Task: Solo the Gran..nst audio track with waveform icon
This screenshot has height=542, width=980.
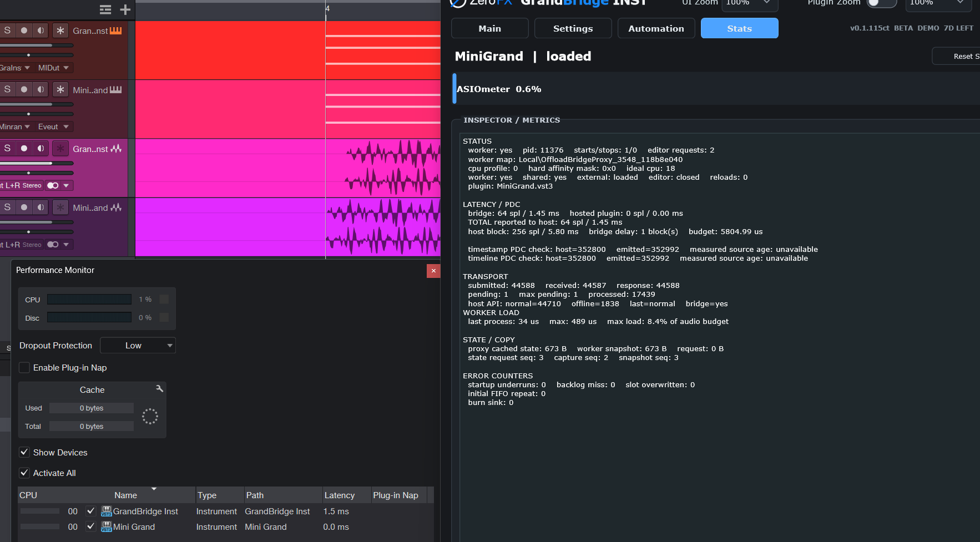Action: coord(7,148)
